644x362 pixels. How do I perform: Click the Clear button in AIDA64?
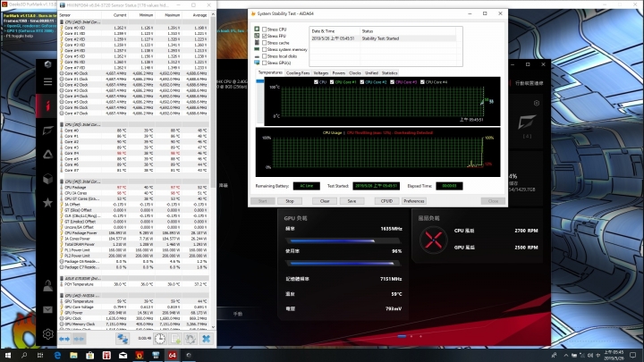point(325,201)
